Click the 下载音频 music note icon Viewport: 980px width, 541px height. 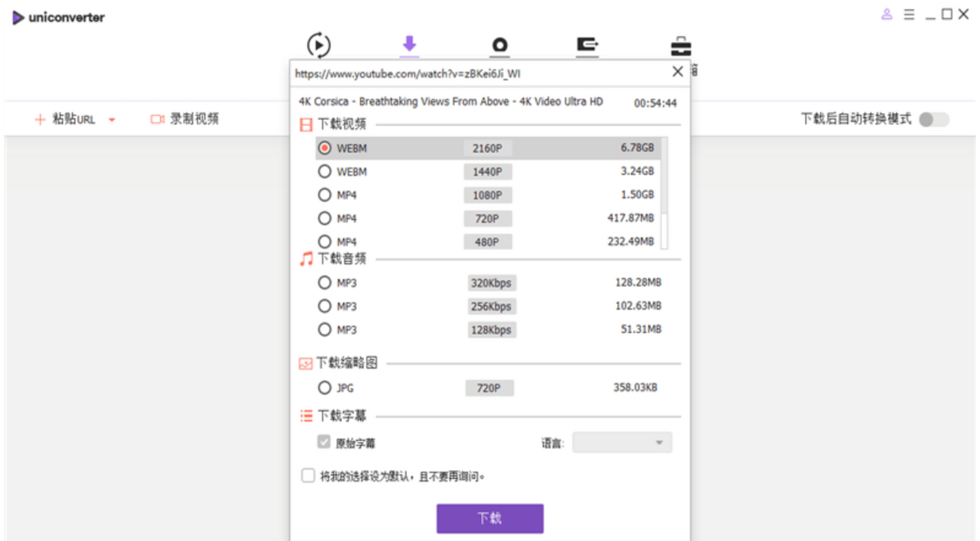coord(306,258)
